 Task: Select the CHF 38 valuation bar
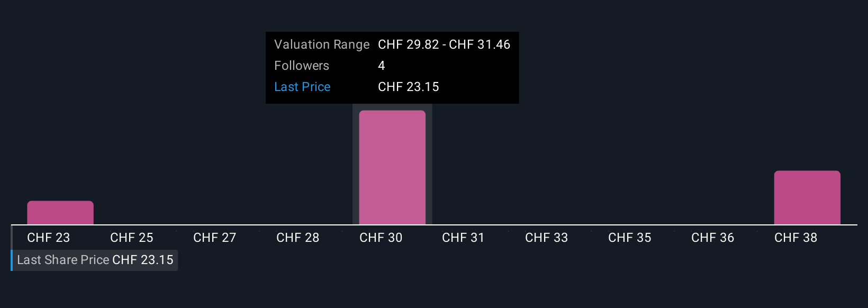pyautogui.click(x=807, y=197)
